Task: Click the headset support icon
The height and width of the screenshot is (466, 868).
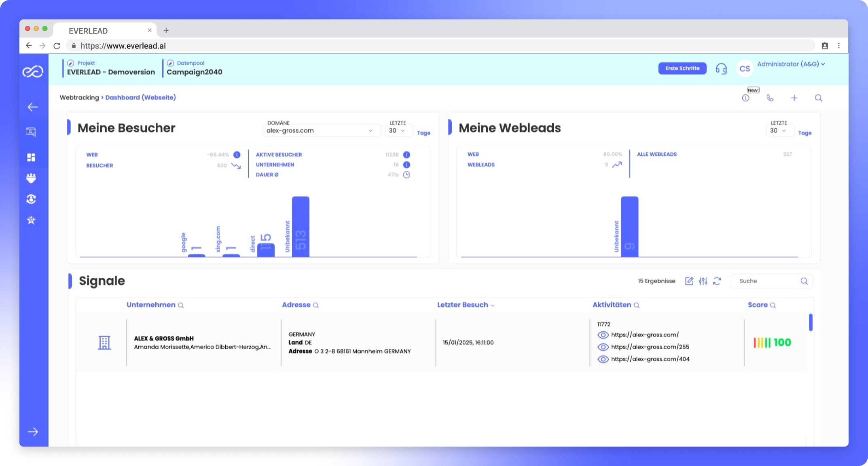Action: [721, 69]
